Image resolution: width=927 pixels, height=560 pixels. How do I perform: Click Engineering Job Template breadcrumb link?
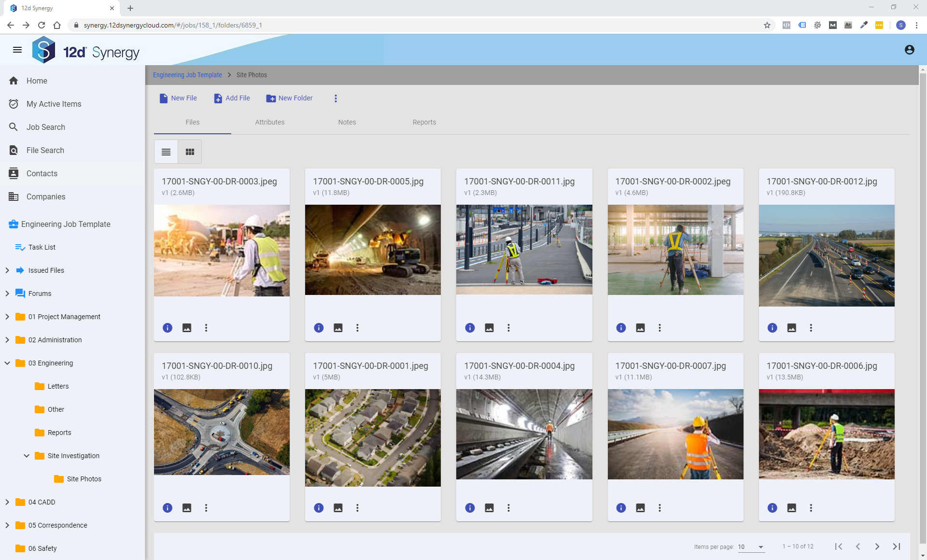pos(187,75)
